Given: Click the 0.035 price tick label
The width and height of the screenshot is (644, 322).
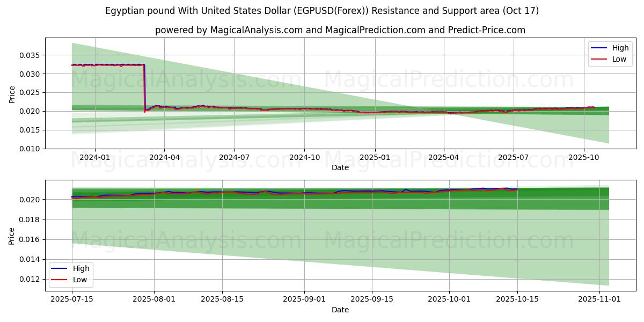Looking at the screenshot, I should click(30, 55).
